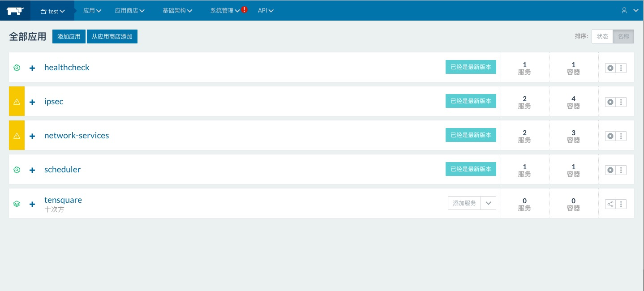Sort stacks by 名称
This screenshot has width=644, height=291.
623,37
